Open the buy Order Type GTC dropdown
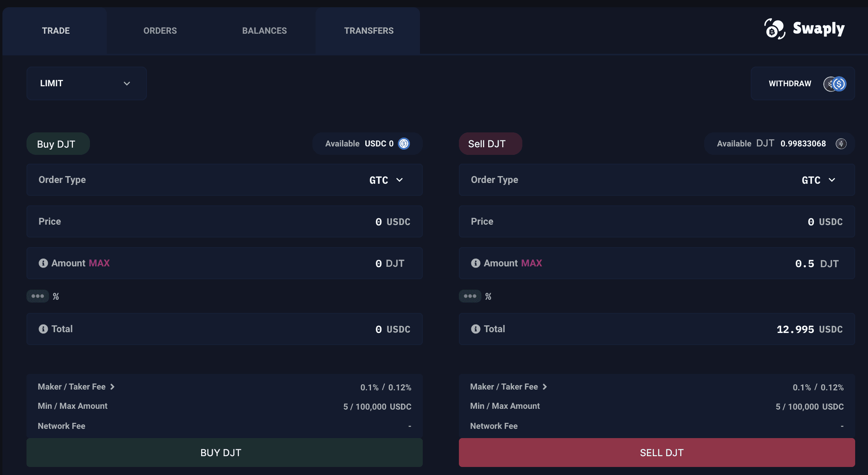The image size is (868, 475). point(386,180)
